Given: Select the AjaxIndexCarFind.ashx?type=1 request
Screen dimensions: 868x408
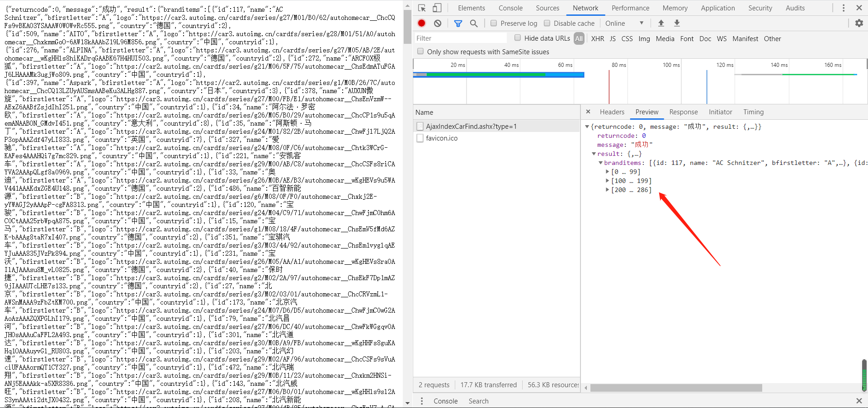Looking at the screenshot, I should click(x=496, y=127).
